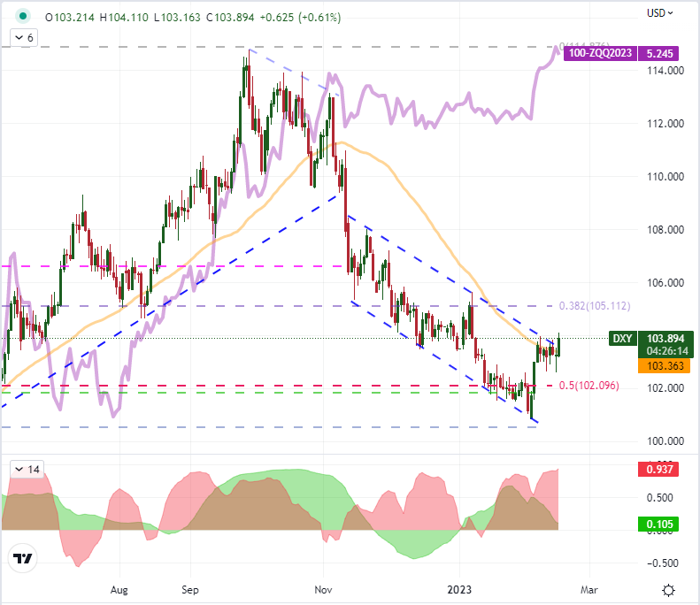Open the USD currency dropdown
Viewport: 700px width, 605px height.
[660, 13]
